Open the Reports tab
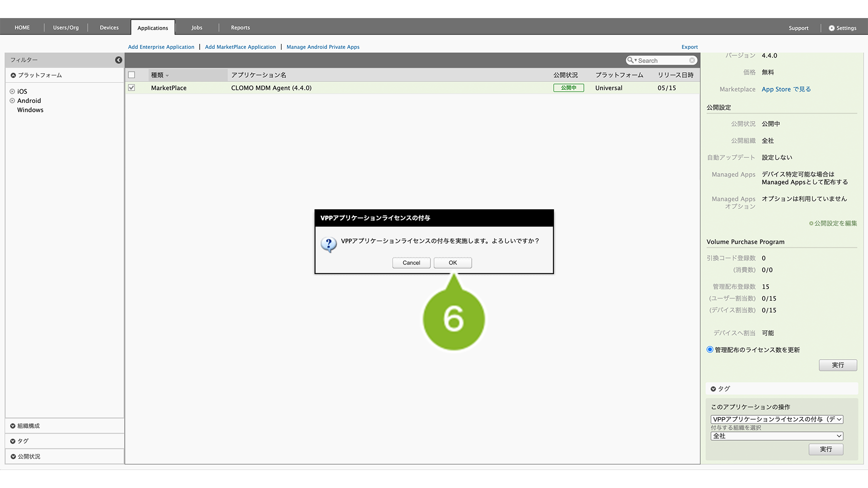Viewport: 868px width, 488px height. (x=240, y=28)
